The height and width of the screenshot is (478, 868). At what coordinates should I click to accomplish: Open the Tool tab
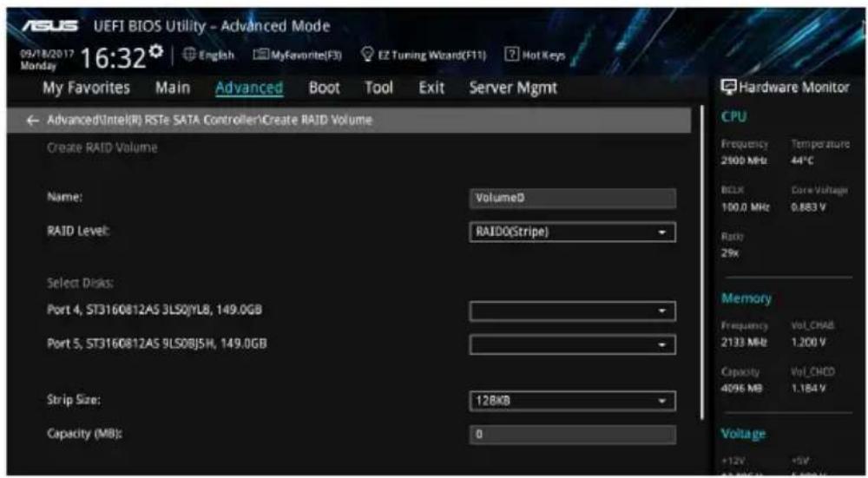(378, 88)
